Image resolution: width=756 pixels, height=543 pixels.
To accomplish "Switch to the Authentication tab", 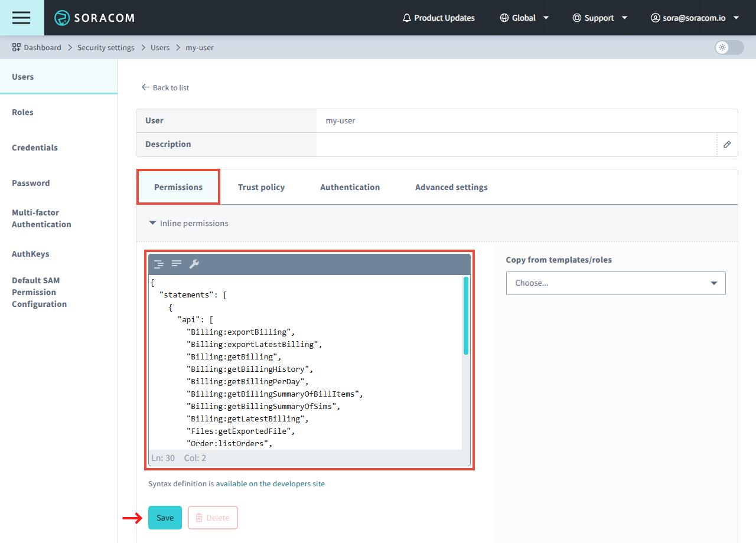I will (x=350, y=187).
